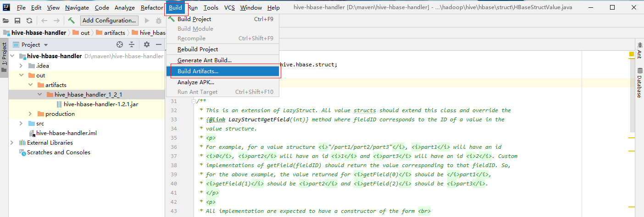Open Project panel settings gear

(x=147, y=44)
